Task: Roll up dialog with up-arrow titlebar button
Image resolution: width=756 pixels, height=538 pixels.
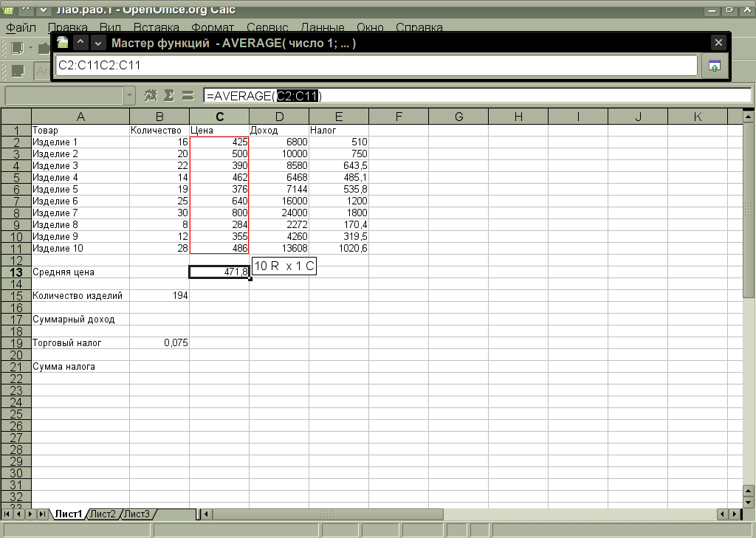Action: 81,43
